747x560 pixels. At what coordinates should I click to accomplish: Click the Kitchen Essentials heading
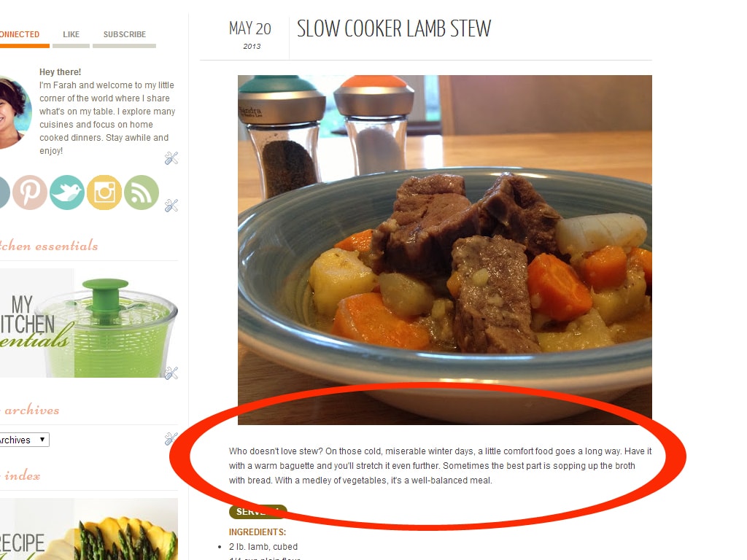(49, 246)
